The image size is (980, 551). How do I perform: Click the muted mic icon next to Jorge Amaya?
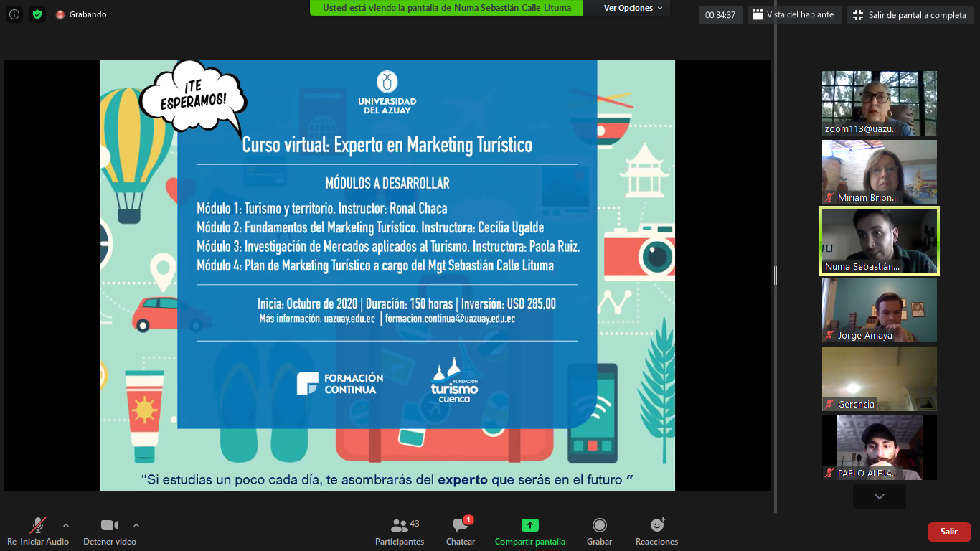[830, 336]
